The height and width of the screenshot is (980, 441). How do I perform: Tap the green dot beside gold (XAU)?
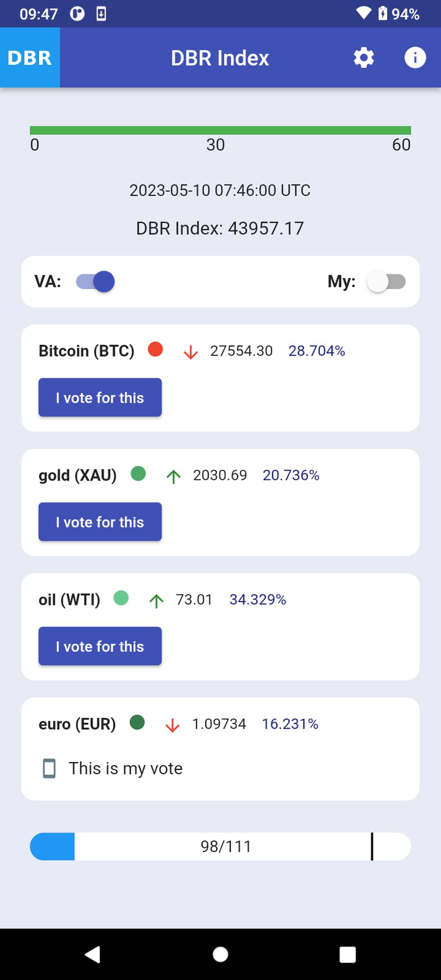[x=138, y=474]
